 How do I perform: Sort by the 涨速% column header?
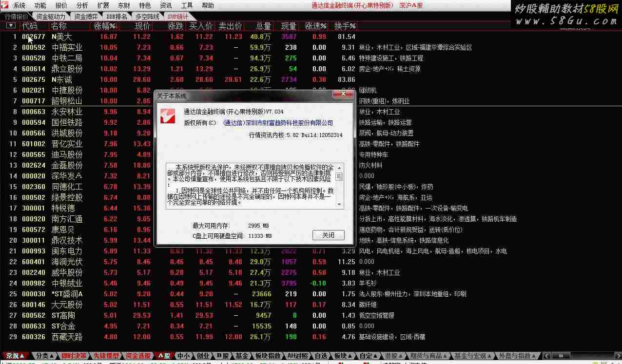316,25
